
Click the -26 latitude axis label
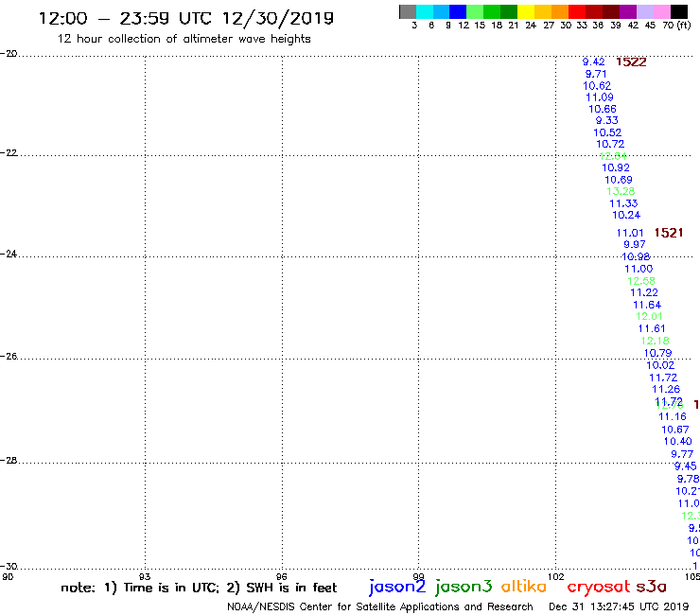coord(9,356)
